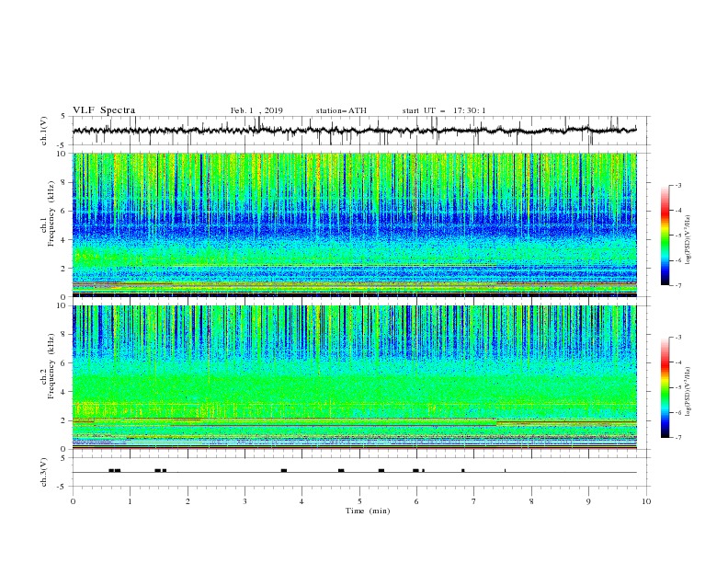
Task: Select the "Feb. 1 , 2019" date text
Action: [x=256, y=110]
